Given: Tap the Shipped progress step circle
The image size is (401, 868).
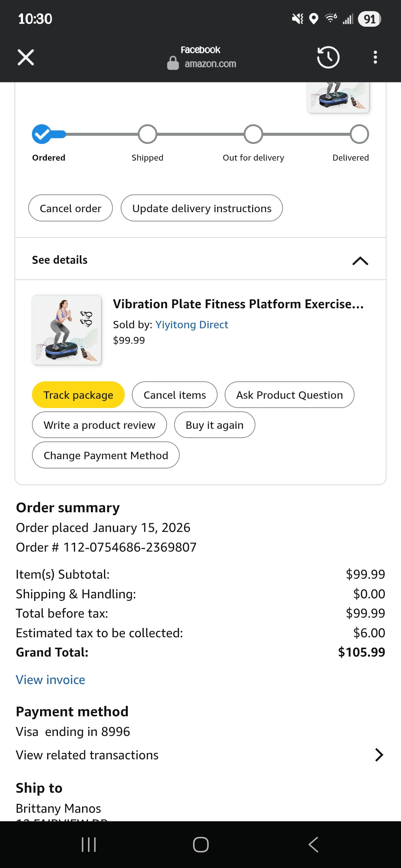Looking at the screenshot, I should click(x=147, y=134).
